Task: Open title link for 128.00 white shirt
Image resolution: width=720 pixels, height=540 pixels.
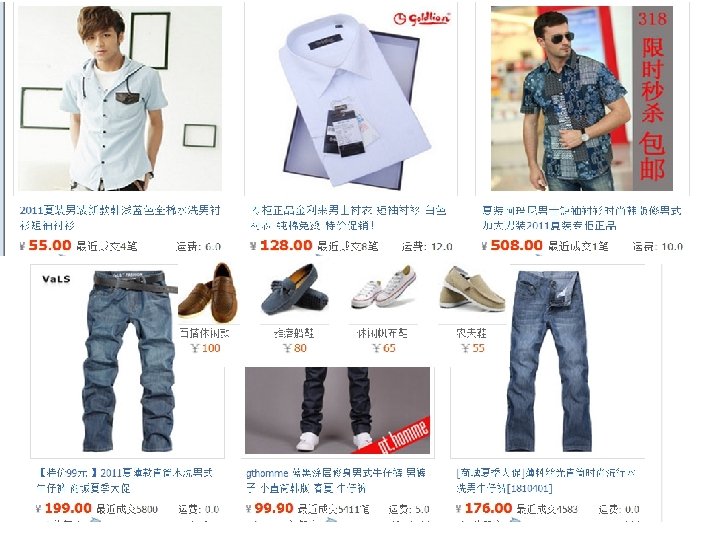Action: coord(349,218)
